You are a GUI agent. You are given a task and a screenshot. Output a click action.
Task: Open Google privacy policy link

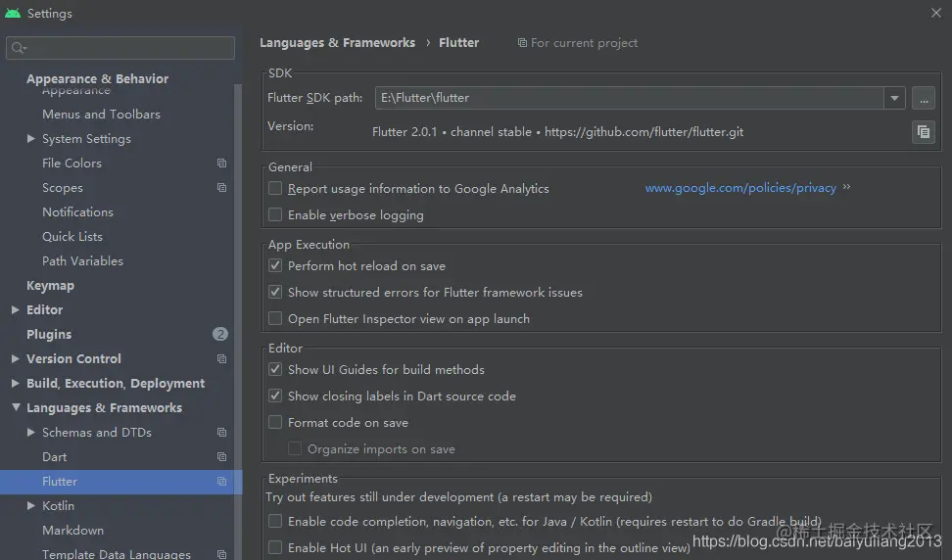pos(740,188)
